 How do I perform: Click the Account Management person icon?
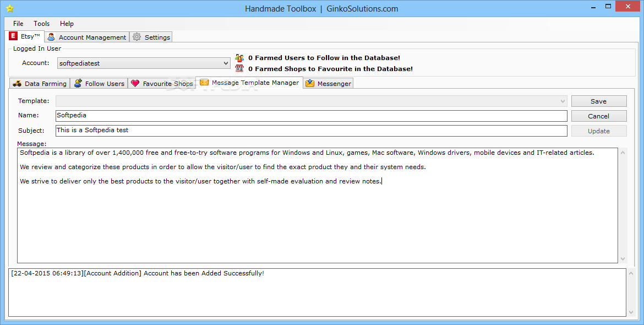[x=51, y=37]
